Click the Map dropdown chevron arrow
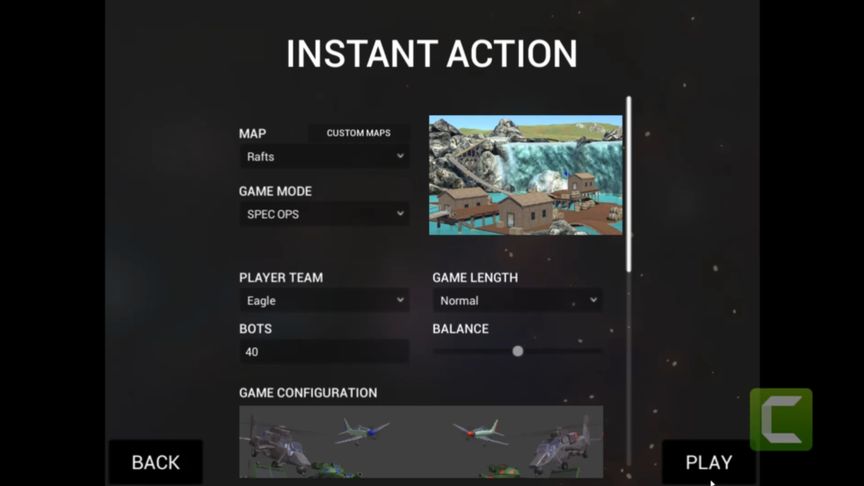 (x=400, y=156)
